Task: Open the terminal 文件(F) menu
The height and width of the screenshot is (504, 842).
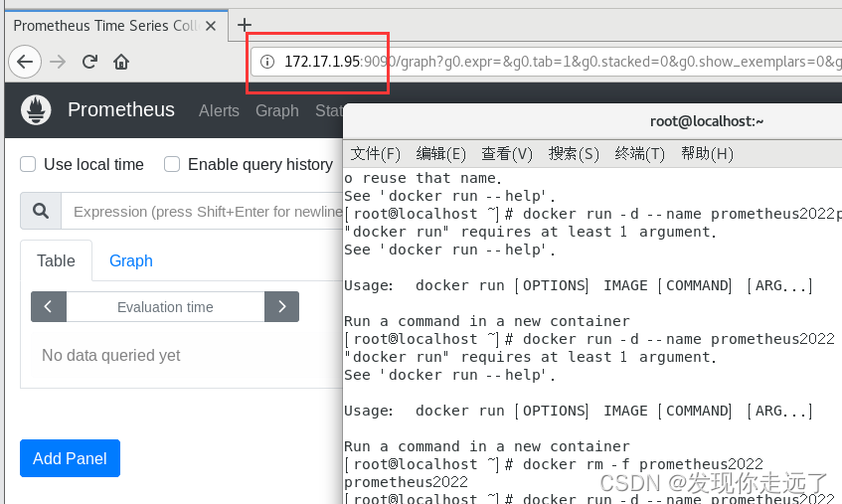Action: (x=376, y=154)
